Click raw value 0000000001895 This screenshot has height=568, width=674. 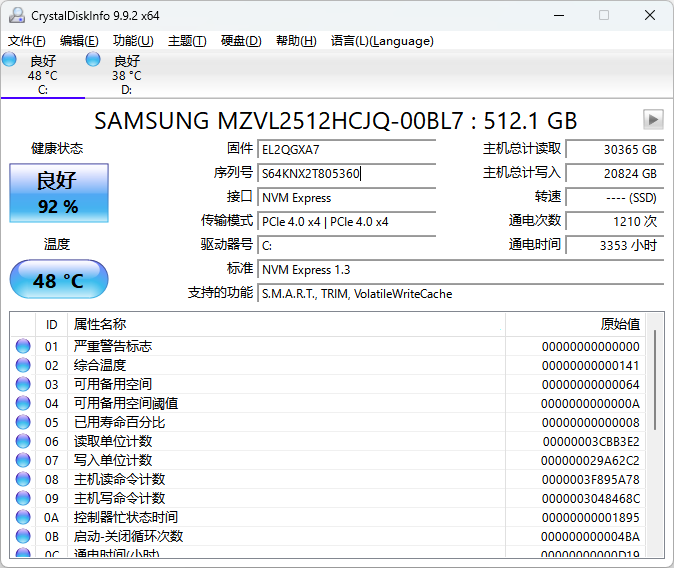591,518
